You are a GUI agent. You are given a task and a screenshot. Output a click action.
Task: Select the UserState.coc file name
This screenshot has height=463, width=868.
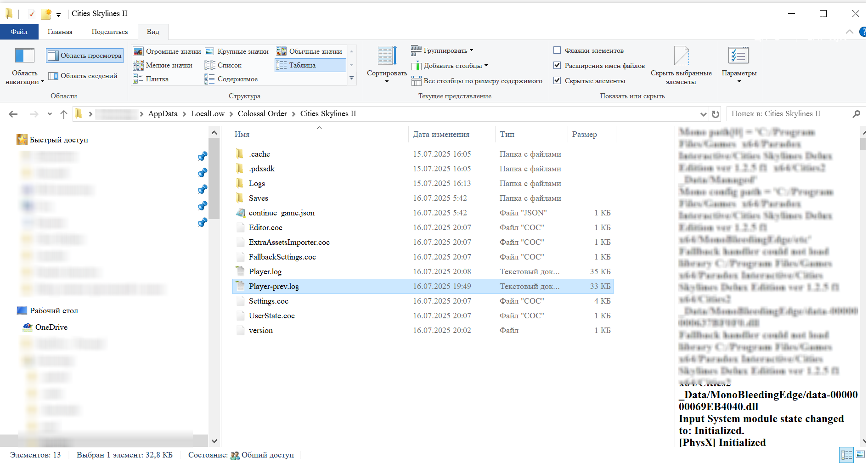(x=272, y=316)
